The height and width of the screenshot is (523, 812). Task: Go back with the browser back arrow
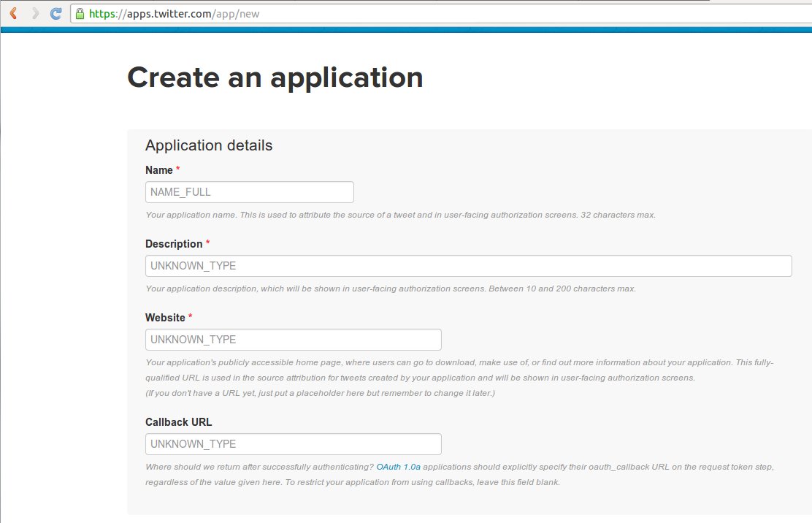click(13, 13)
